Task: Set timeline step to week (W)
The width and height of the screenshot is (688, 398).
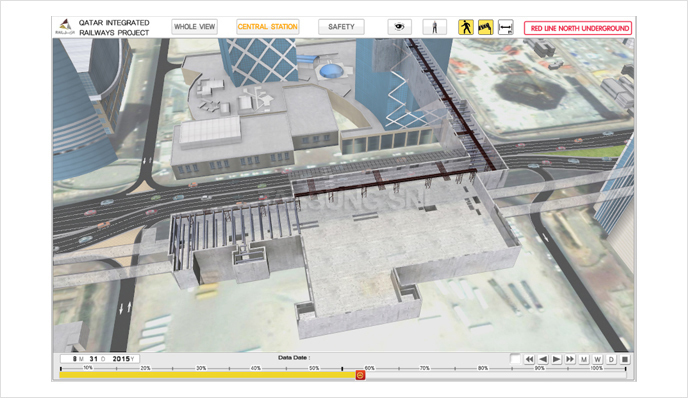Action: [597, 359]
